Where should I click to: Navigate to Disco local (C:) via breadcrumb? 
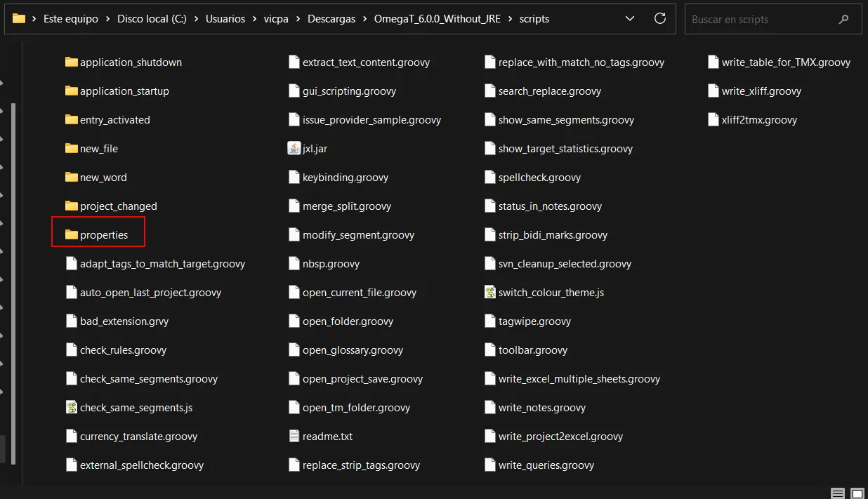(x=152, y=19)
